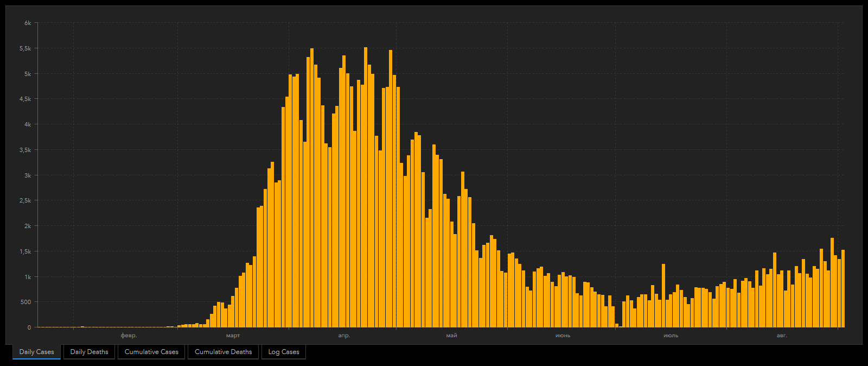Select the Cumulative Cases tab

pyautogui.click(x=151, y=352)
